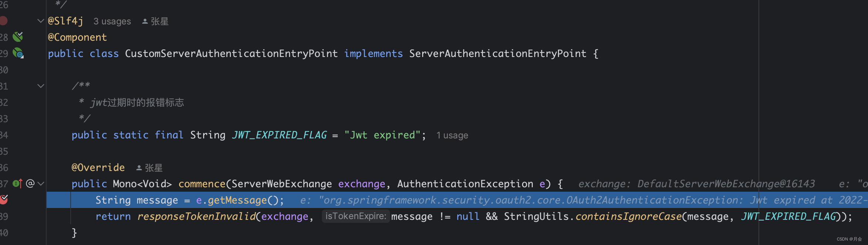
Task: Click the "Jwt expired" string literal
Action: tap(382, 135)
